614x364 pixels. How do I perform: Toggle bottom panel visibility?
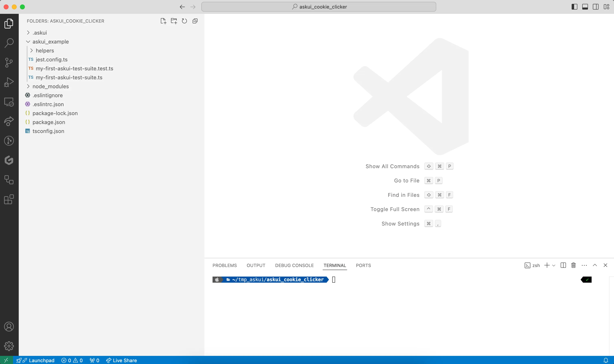coord(585,7)
